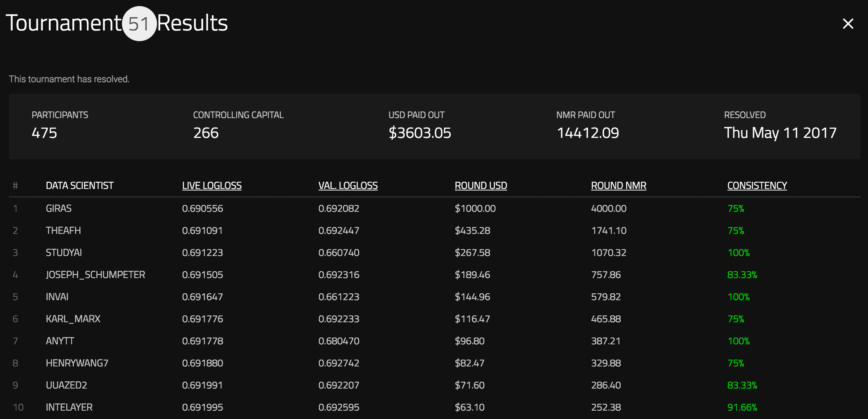Select the PARTICIPANTS count of 475

(45, 133)
